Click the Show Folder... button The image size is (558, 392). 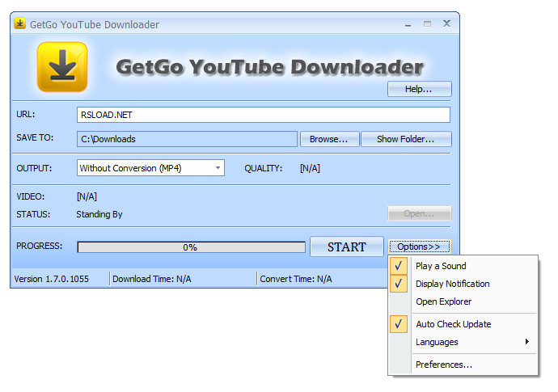tap(406, 139)
